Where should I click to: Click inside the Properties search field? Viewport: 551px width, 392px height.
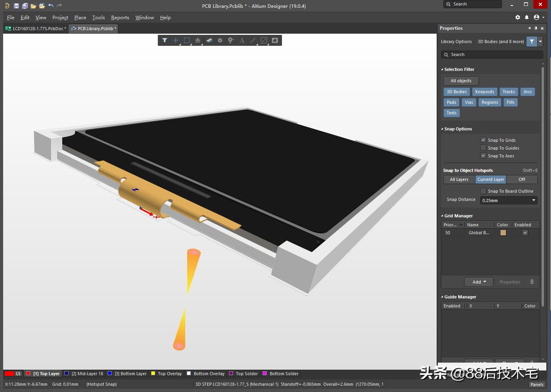click(491, 54)
